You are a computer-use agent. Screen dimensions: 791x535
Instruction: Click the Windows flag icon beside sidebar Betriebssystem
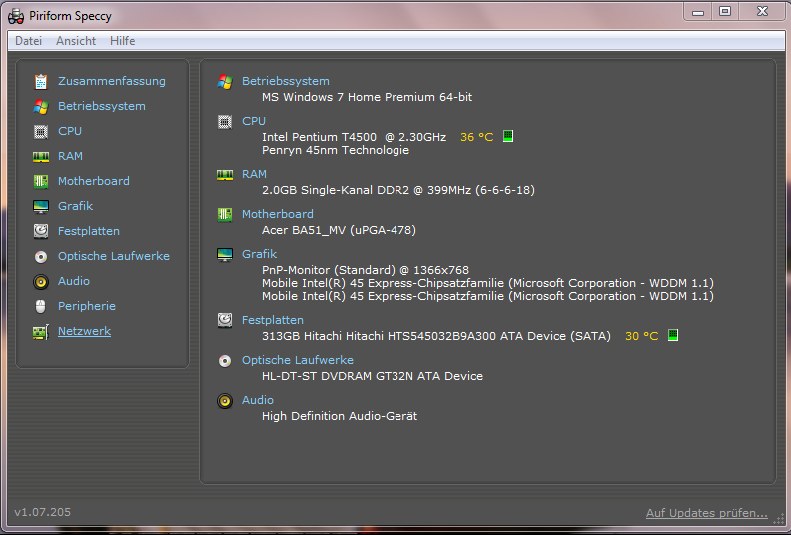tap(41, 106)
